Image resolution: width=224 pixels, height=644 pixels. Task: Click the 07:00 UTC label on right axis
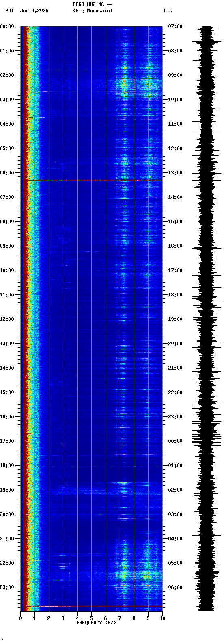[x=175, y=26]
